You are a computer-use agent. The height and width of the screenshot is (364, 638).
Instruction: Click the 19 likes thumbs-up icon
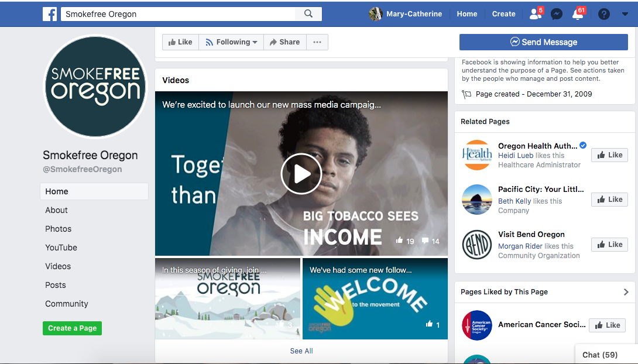click(x=400, y=241)
